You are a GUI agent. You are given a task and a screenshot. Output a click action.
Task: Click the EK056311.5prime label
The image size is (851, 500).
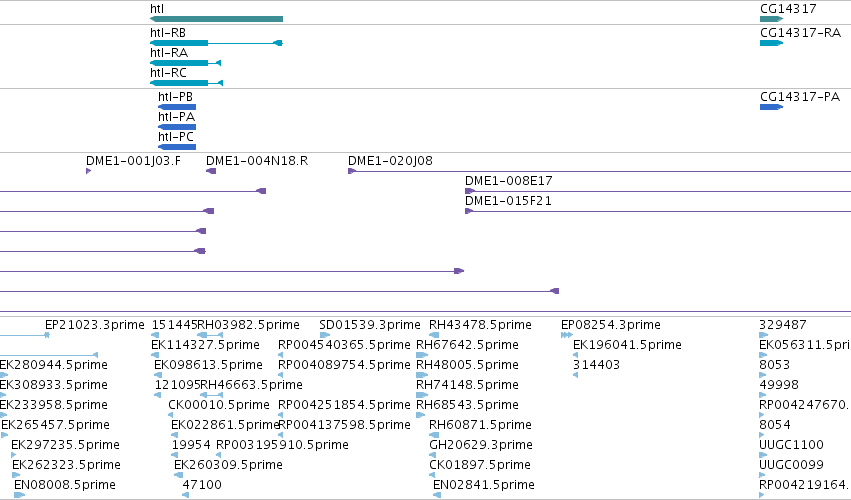[x=805, y=345]
